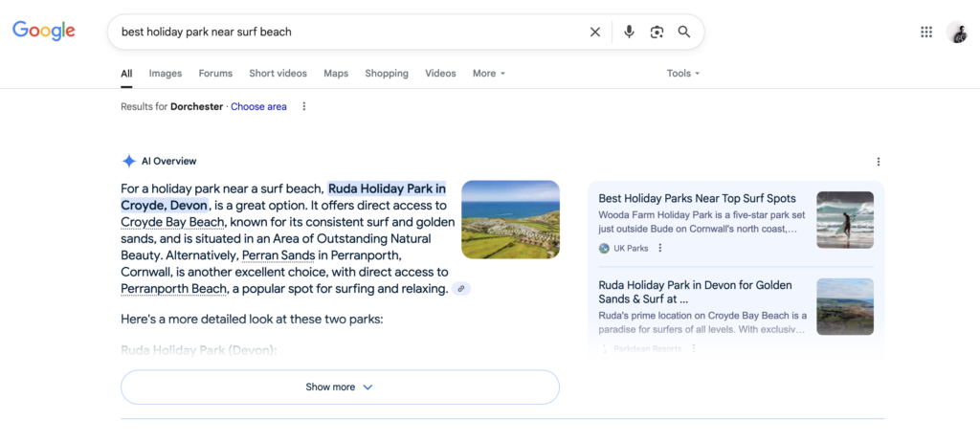
Task: Click the source link chip after Perranporth Beach
Action: point(461,289)
